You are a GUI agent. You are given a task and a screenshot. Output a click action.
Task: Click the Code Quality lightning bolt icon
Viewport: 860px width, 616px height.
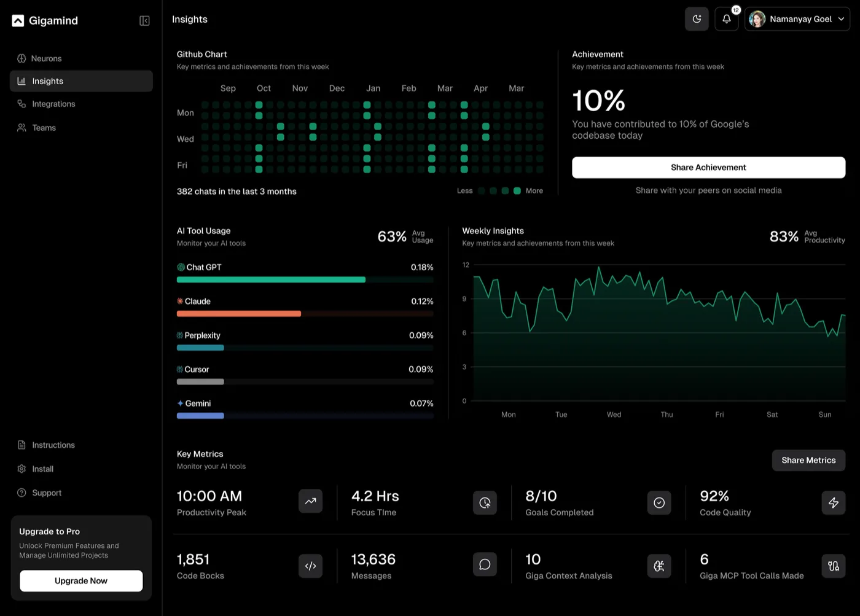point(834,503)
